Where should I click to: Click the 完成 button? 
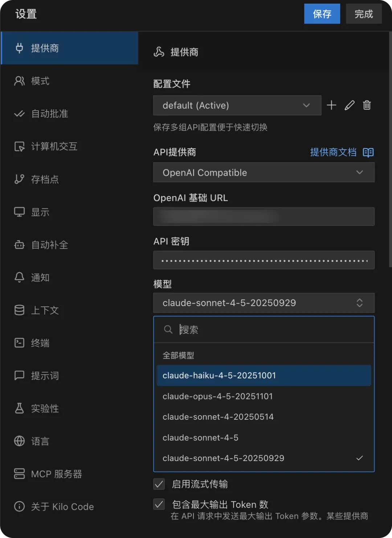364,14
